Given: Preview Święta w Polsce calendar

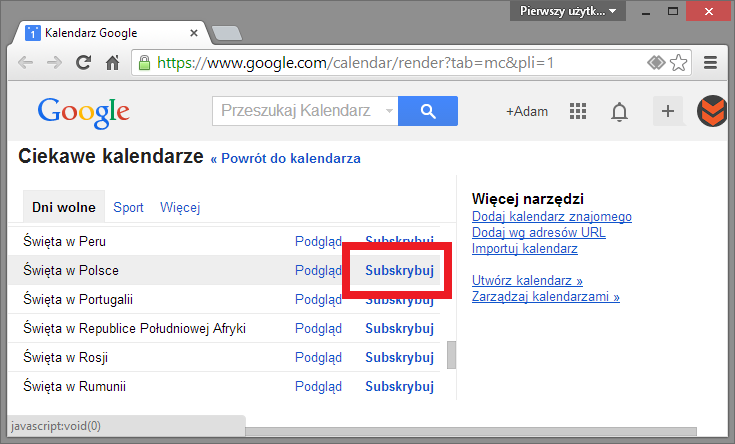Looking at the screenshot, I should 318,271.
